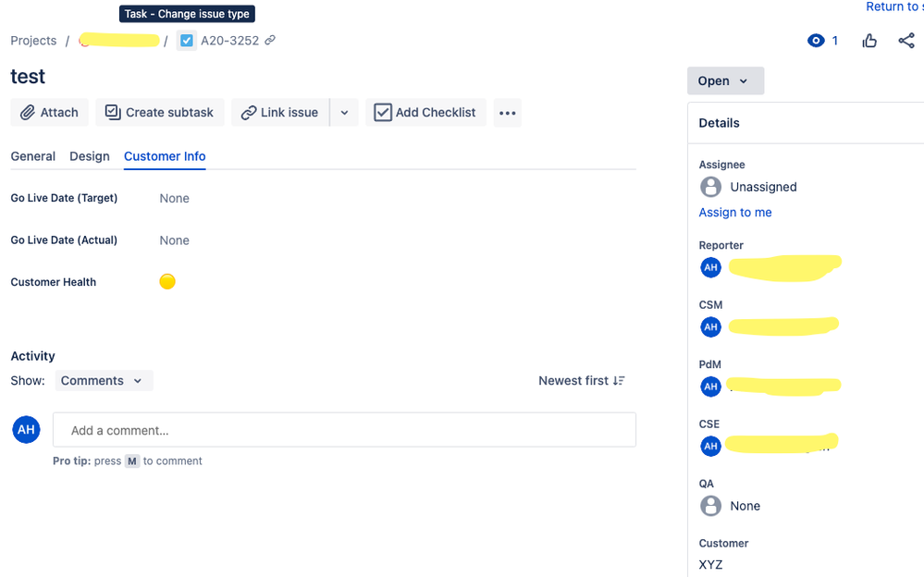Open the Open status dropdown
924x577 pixels.
coord(725,80)
